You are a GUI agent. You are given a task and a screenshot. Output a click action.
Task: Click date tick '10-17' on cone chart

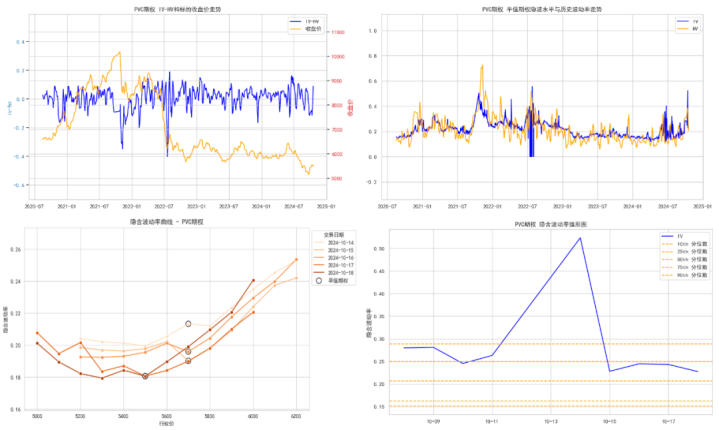pos(668,421)
